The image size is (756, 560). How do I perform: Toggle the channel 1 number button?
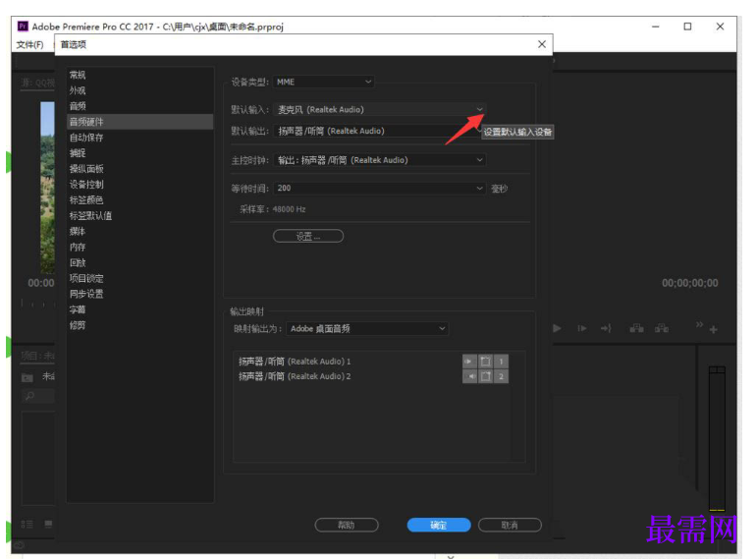[x=501, y=362]
